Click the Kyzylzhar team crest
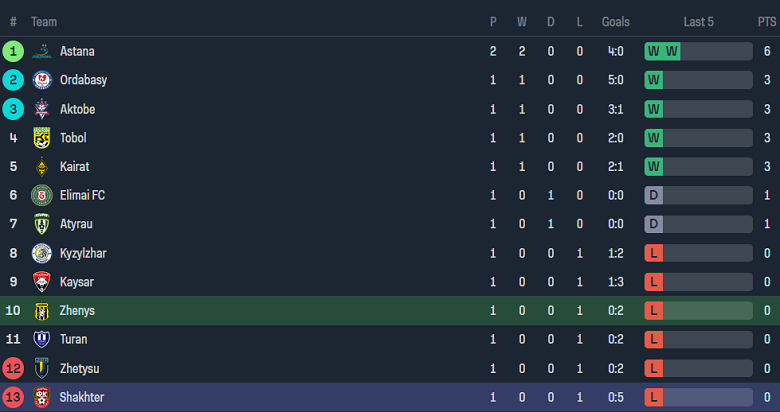The height and width of the screenshot is (412, 780). tap(42, 253)
